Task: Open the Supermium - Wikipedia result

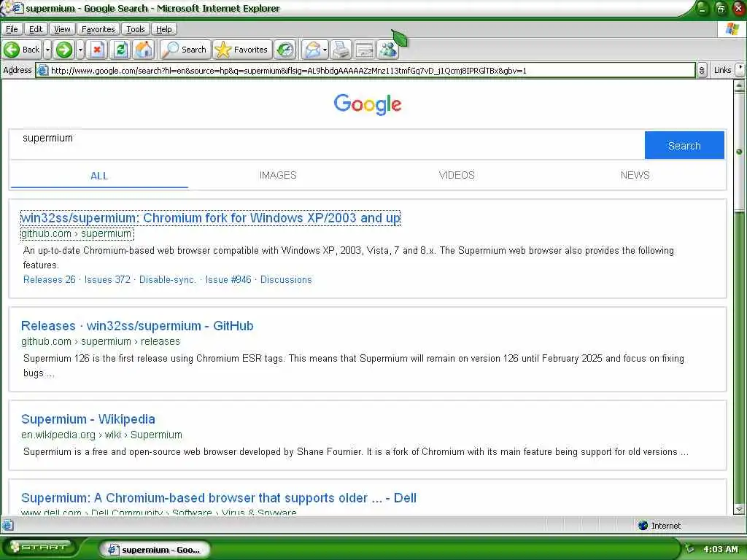Action: pyautogui.click(x=88, y=419)
